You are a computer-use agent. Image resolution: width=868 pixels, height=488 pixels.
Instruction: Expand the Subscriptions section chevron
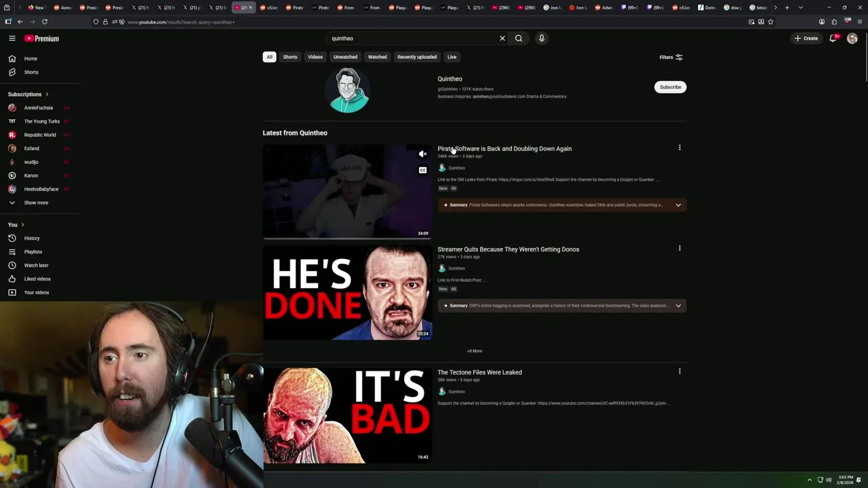coord(47,94)
